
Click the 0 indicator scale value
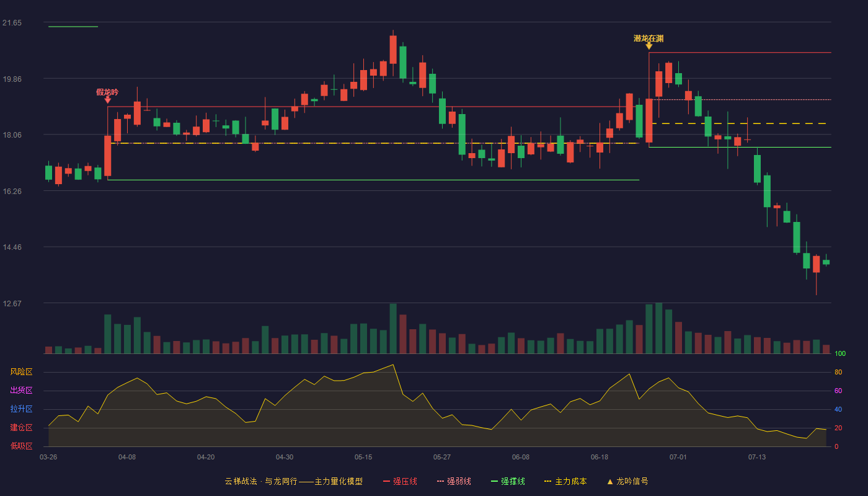click(836, 446)
